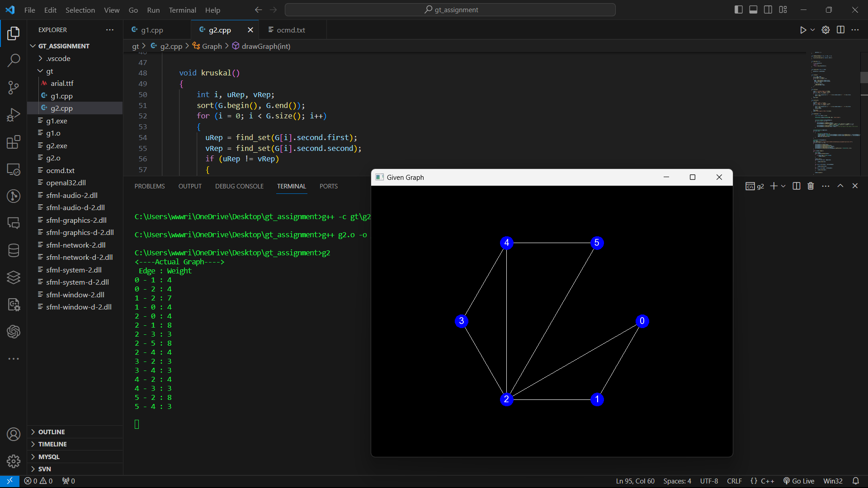Open notifications bell in status bar
The image size is (868, 488).
tap(855, 481)
